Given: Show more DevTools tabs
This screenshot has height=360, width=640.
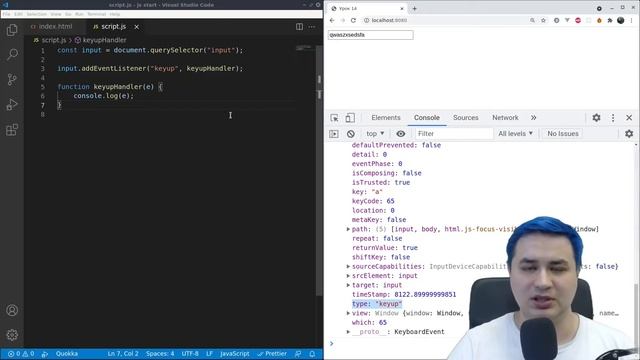Looking at the screenshot, I should point(533,118).
